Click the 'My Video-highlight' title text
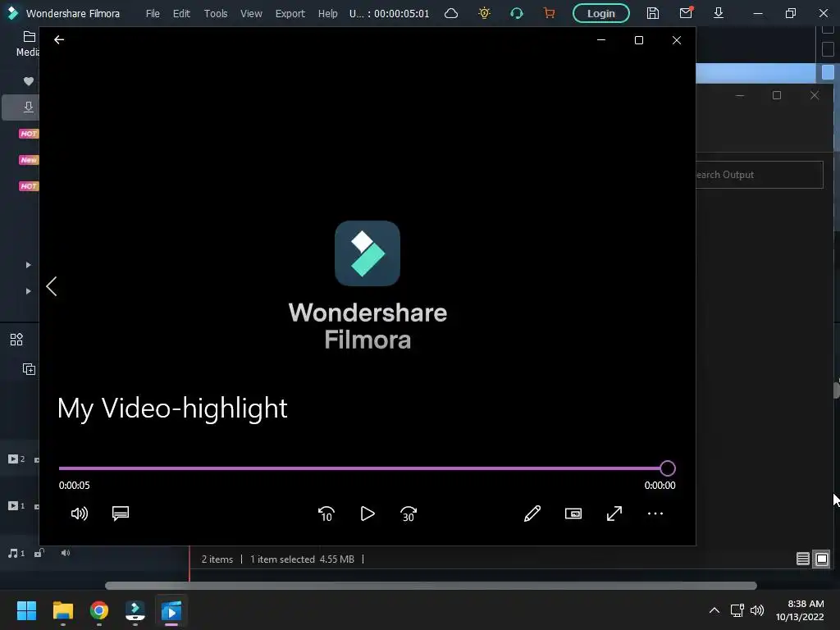Viewport: 840px width, 630px height. pos(172,409)
